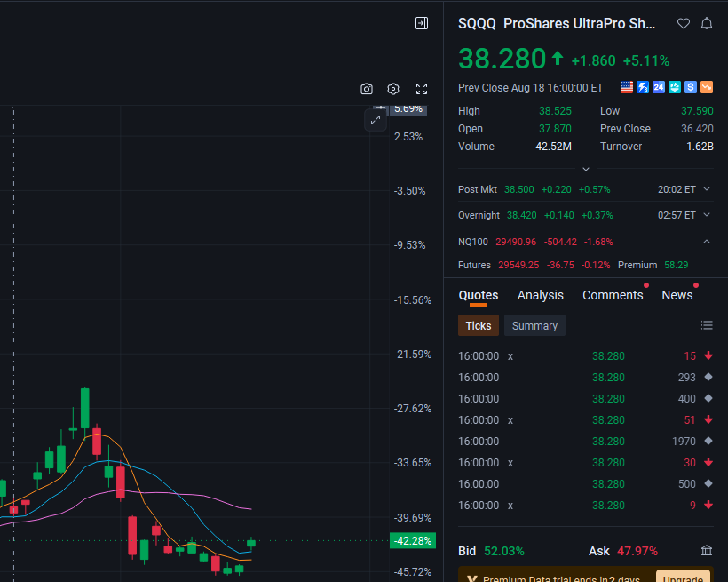Click the Prev Close value 36.420
The height and width of the screenshot is (582, 728).
click(x=697, y=129)
